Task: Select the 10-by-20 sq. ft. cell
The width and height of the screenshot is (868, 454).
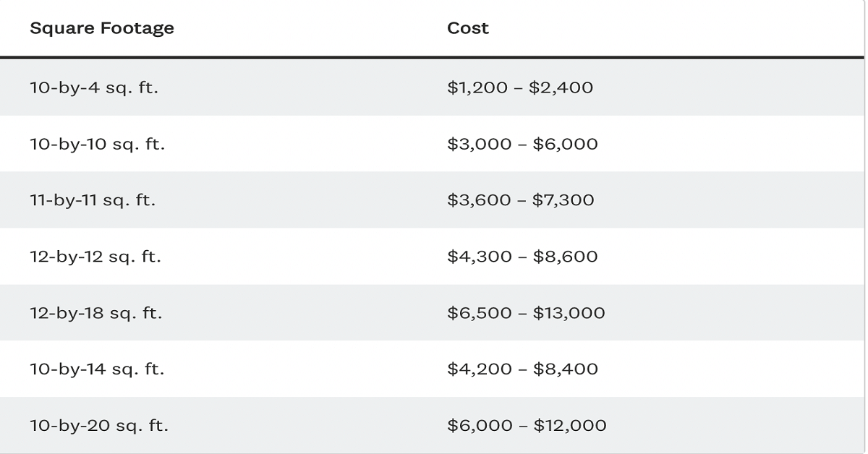Action: click(99, 426)
